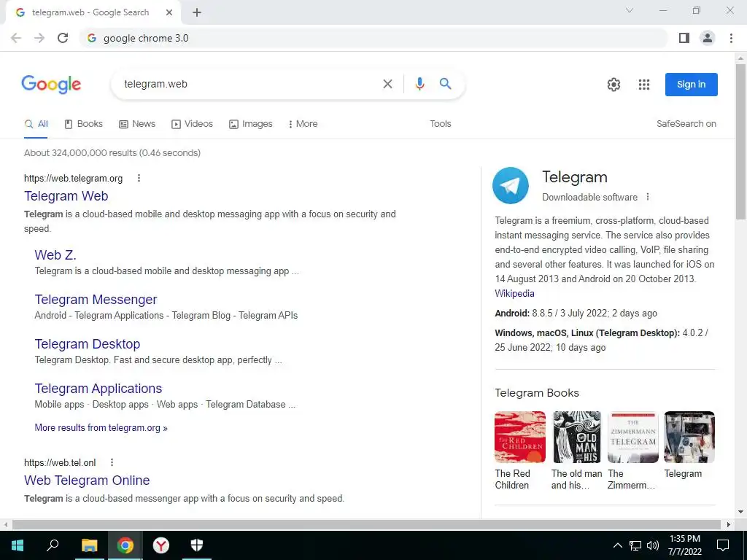Open the Telegram book cover
The height and width of the screenshot is (560, 747).
689,437
